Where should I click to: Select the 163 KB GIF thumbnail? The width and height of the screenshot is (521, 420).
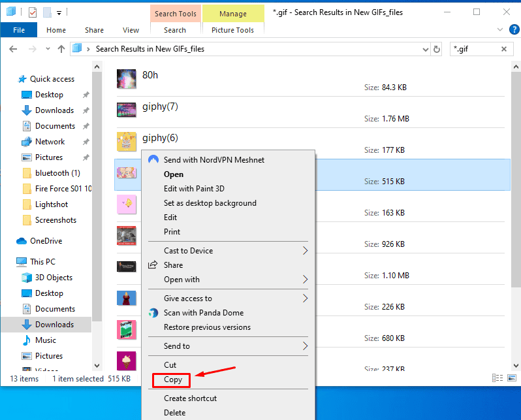click(126, 204)
